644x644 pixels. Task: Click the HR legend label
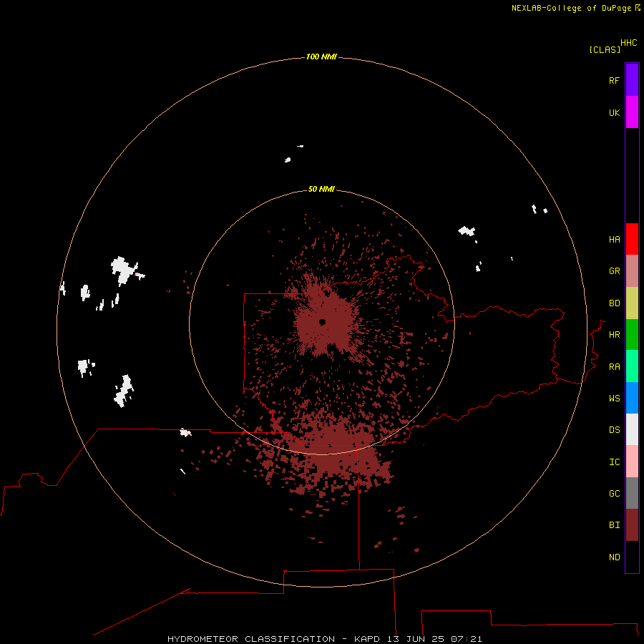coord(614,335)
